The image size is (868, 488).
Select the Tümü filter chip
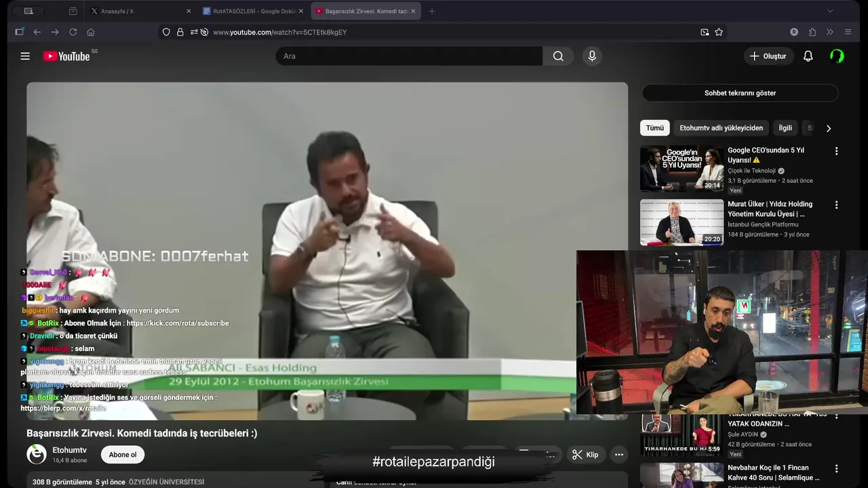[x=655, y=127]
